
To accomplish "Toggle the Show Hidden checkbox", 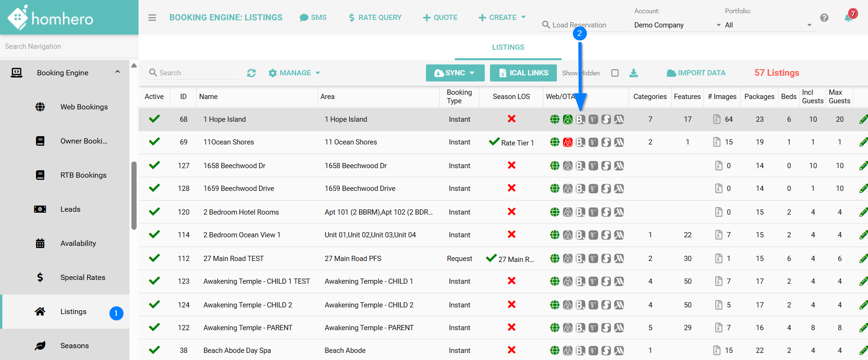I will coord(615,73).
